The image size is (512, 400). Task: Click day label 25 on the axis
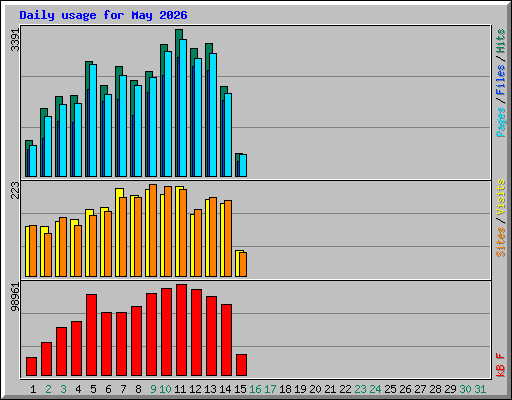coord(390,389)
